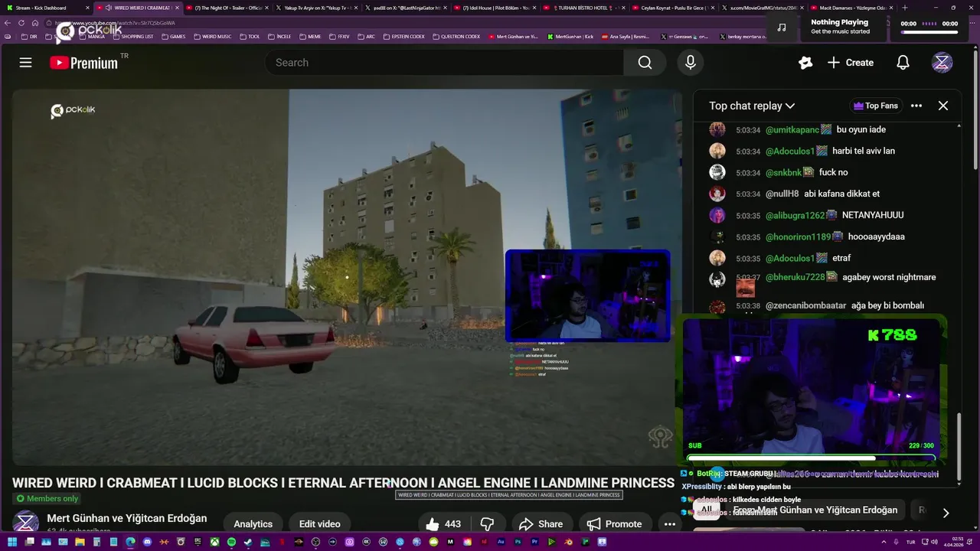Select the 'All' filter chip
The image size is (980, 551).
pos(707,510)
